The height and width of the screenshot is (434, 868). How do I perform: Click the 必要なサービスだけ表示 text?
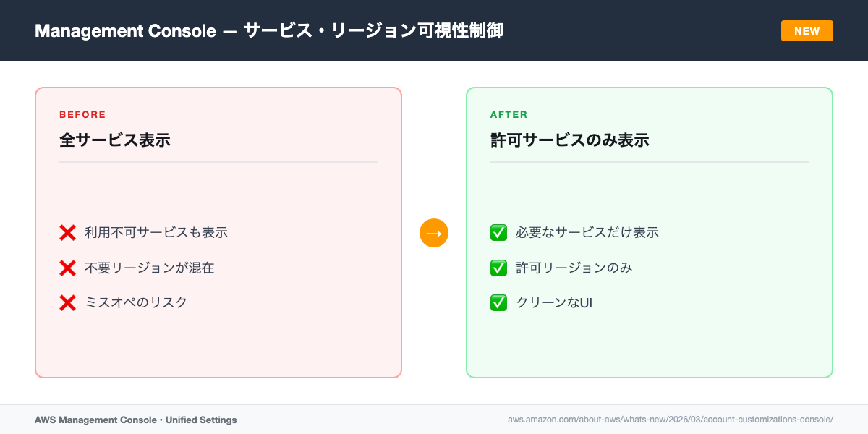click(587, 233)
